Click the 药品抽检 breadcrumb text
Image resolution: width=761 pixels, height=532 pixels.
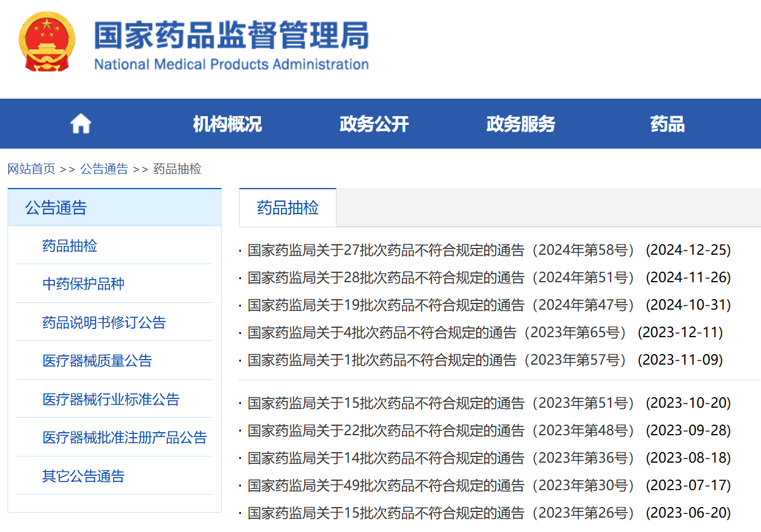(177, 169)
